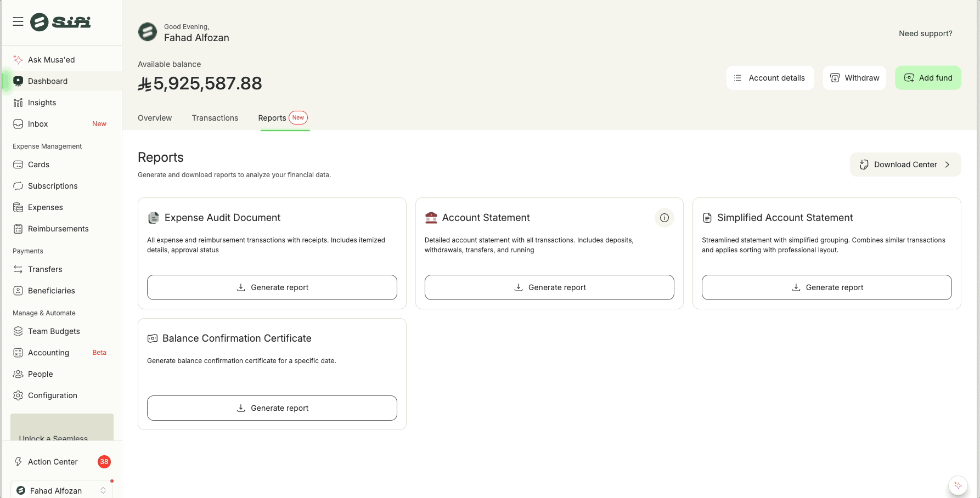Open the Inbox from sidebar

point(38,124)
